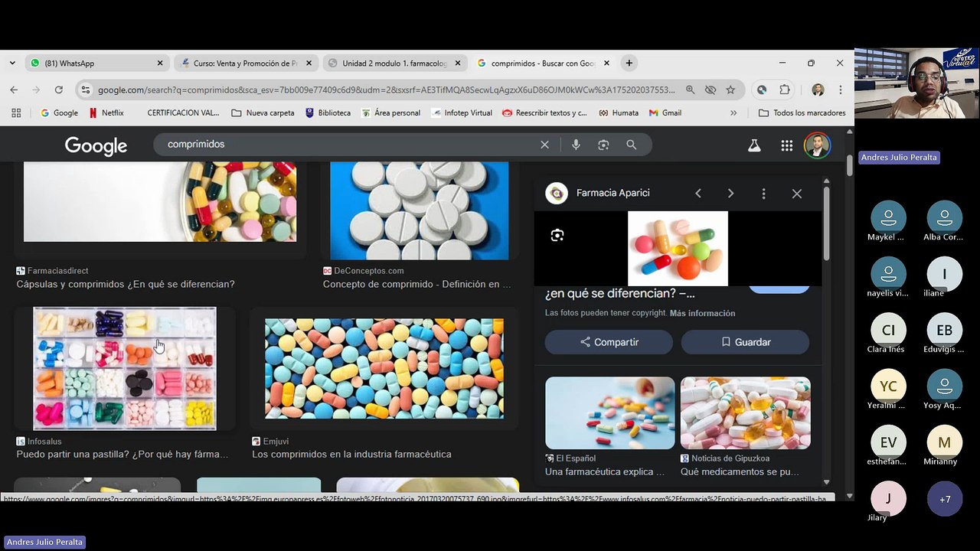
Task: Show next image in preview panel
Action: [x=730, y=194]
